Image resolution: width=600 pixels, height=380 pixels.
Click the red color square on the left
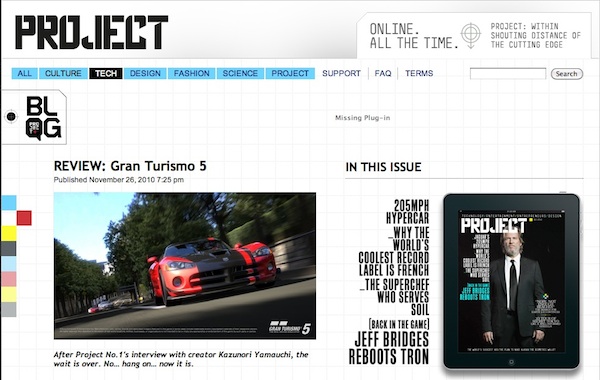point(24,218)
